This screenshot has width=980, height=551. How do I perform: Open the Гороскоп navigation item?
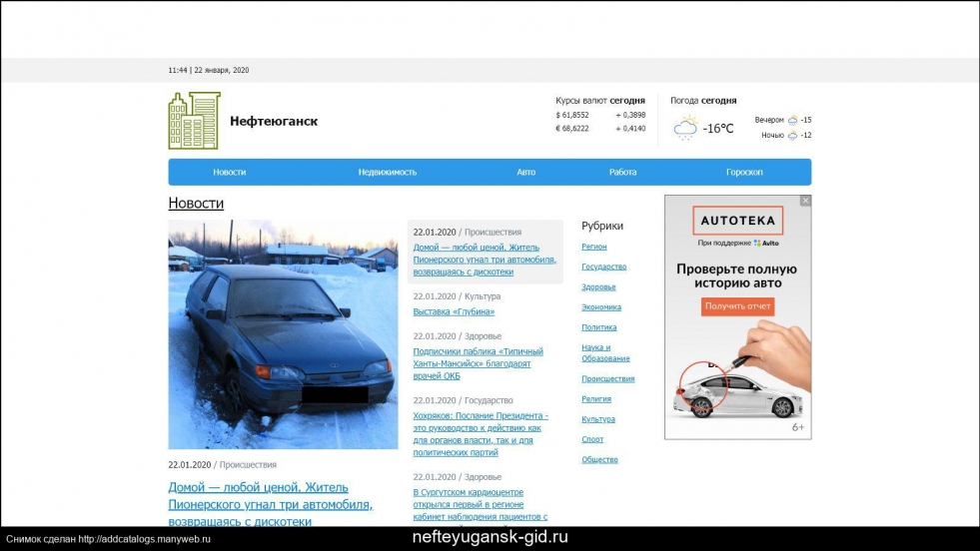point(744,172)
